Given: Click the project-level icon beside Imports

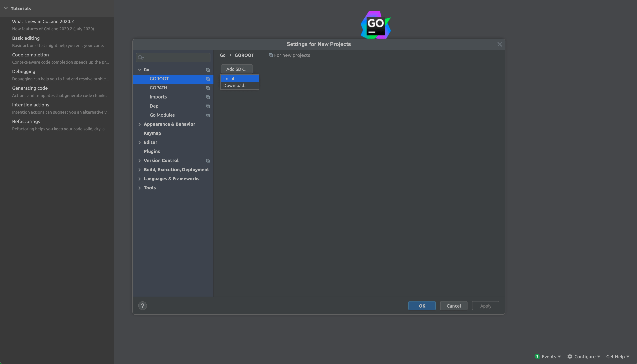Looking at the screenshot, I should [x=208, y=97].
